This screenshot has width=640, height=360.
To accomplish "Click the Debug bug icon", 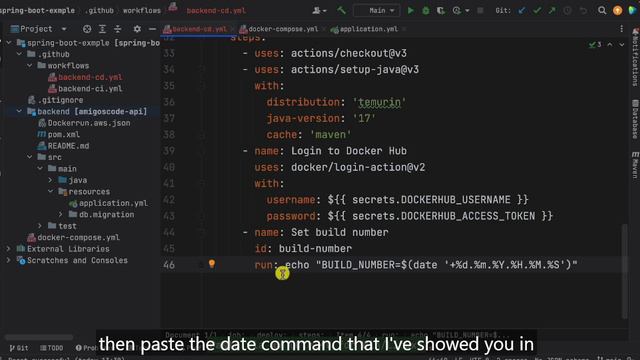I will tap(426, 11).
